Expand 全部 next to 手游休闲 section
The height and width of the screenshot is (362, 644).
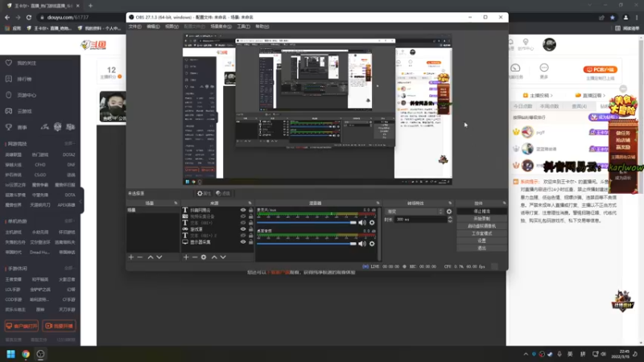coord(69,268)
